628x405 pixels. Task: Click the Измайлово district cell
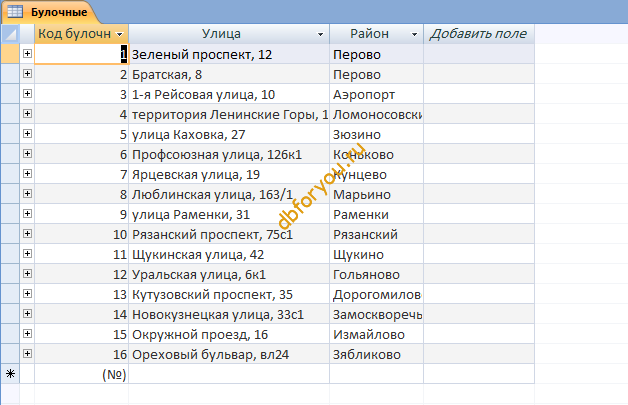[x=376, y=334]
